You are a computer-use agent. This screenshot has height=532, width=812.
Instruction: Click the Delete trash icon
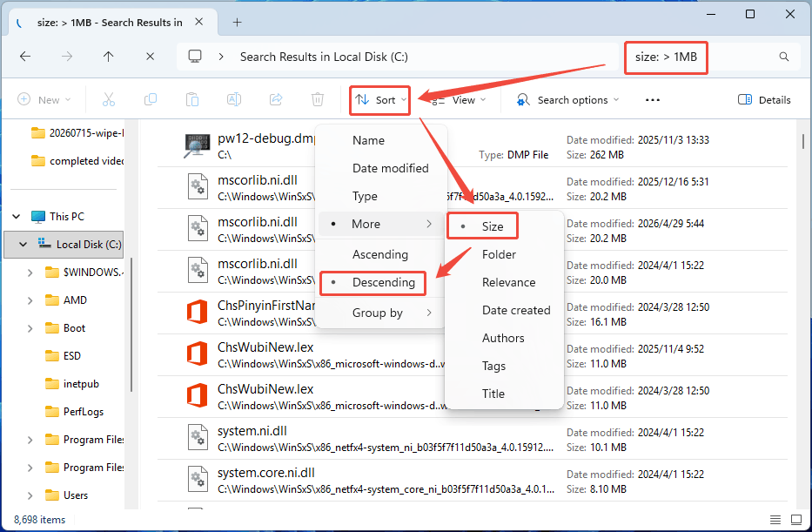pyautogui.click(x=318, y=99)
